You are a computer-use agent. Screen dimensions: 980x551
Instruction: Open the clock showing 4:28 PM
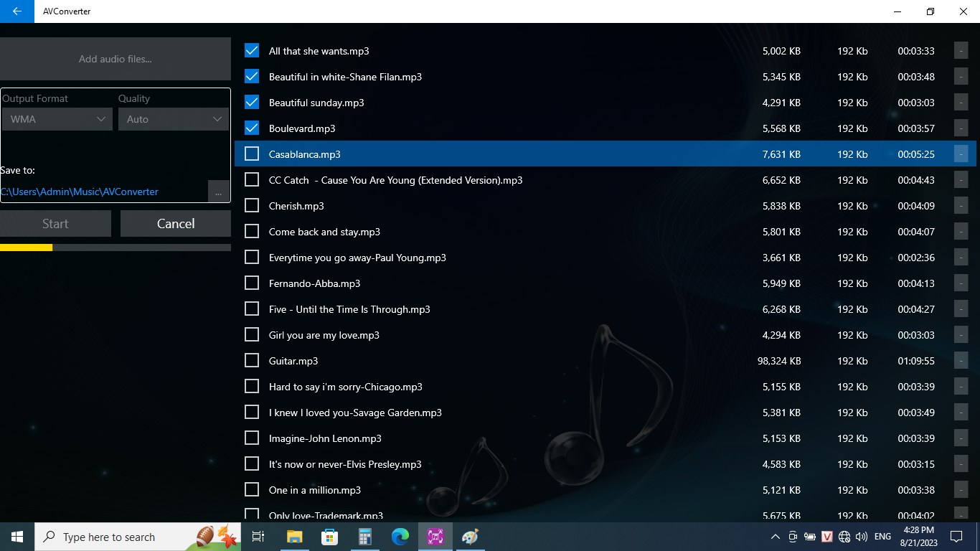tap(918, 537)
